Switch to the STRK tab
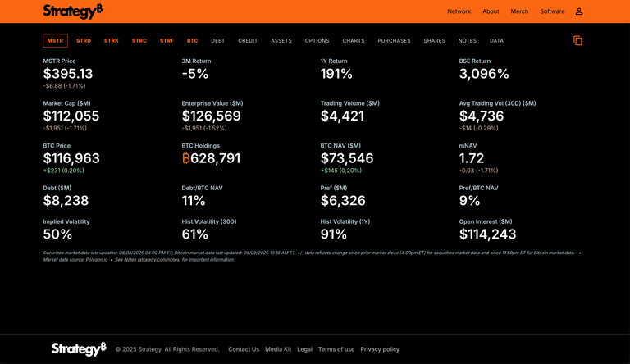The image size is (630, 364). [x=112, y=40]
